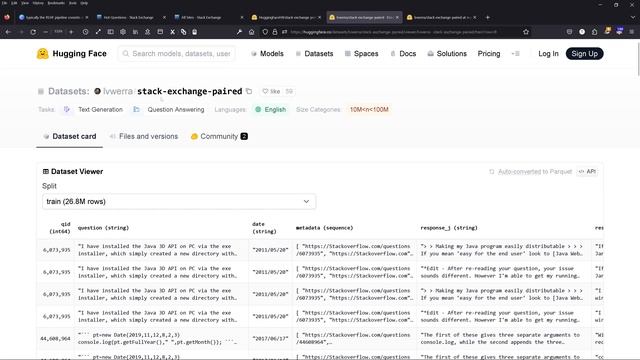Image resolution: width=640 pixels, height=360 pixels.
Task: Open the home page icon in toolbar
Action: coord(251,32)
